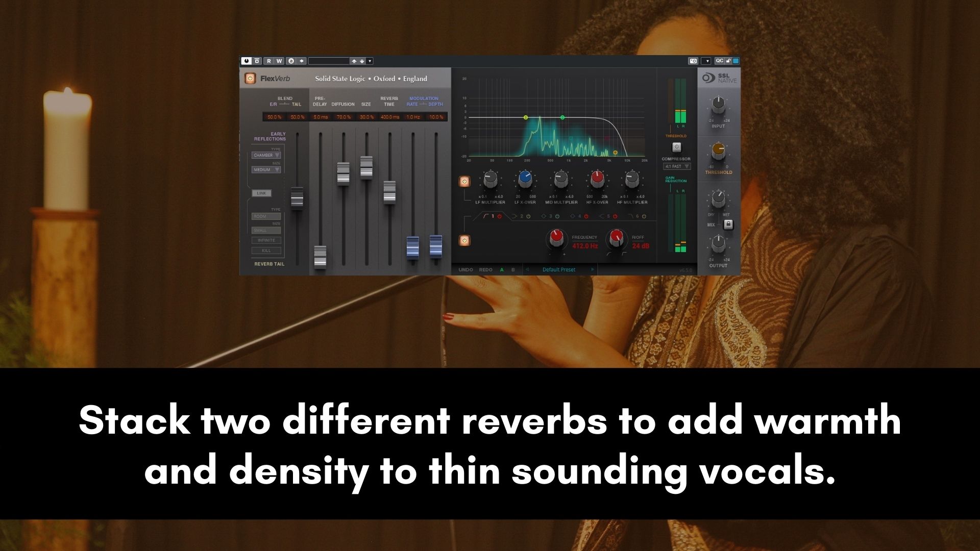The width and height of the screenshot is (980, 551).
Task: Toggle the QC lock icon
Action: (x=728, y=61)
